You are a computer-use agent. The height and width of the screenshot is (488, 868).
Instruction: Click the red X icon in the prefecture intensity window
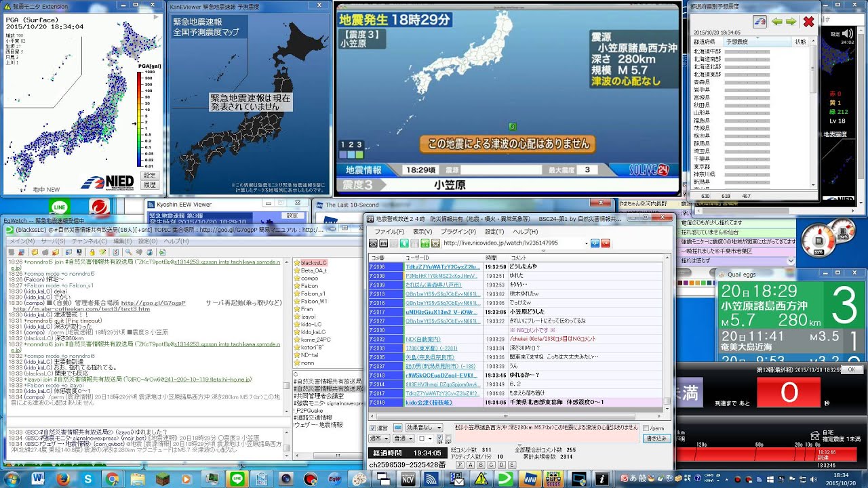click(808, 22)
